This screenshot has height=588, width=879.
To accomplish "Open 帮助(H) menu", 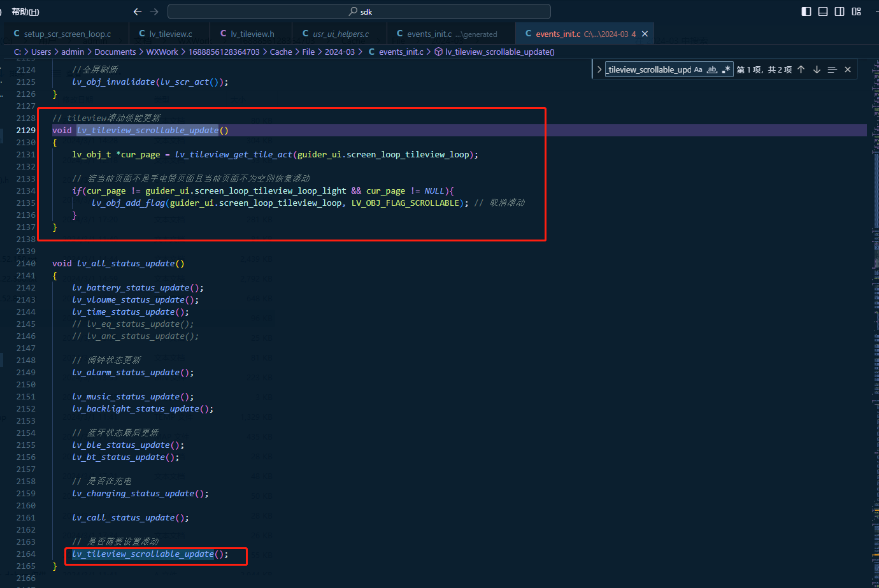I will point(25,11).
